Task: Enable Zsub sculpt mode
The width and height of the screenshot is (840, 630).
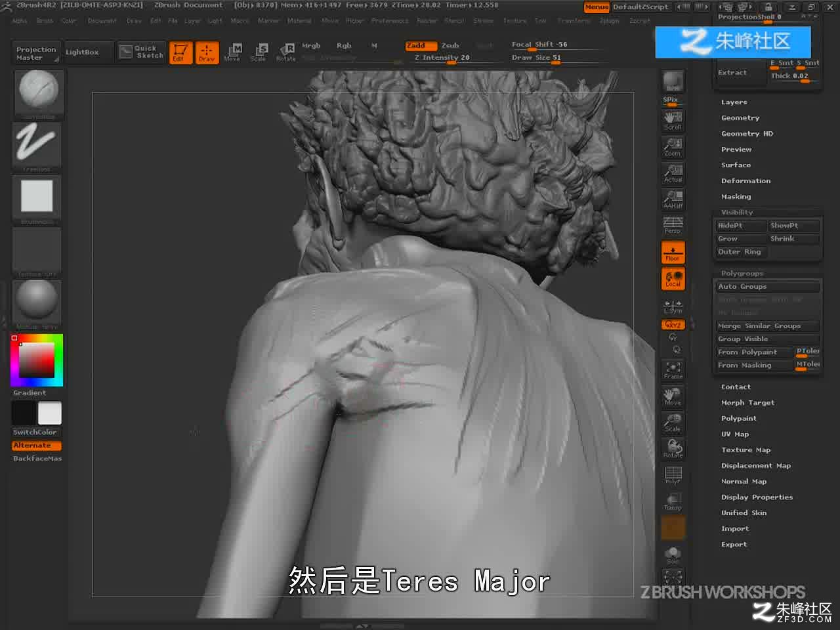Action: pyautogui.click(x=450, y=46)
